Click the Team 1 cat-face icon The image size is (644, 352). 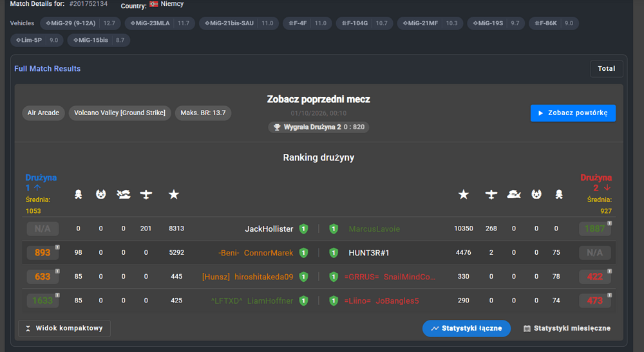point(100,194)
